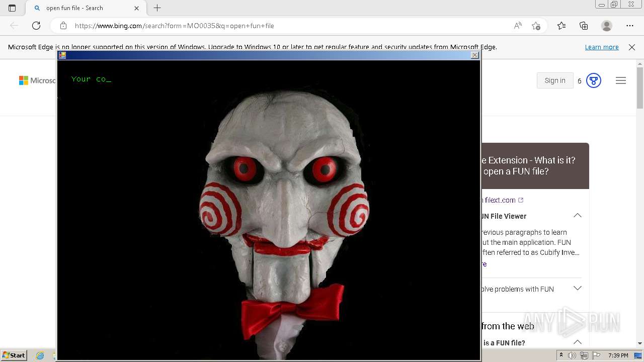Launch Internet Explorer from taskbar
The width and height of the screenshot is (644, 362).
[40, 355]
